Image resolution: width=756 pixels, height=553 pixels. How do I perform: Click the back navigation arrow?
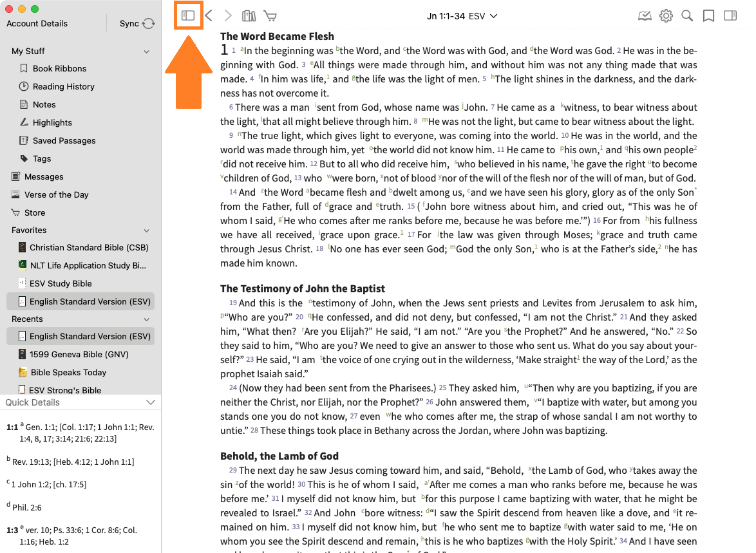coord(209,15)
